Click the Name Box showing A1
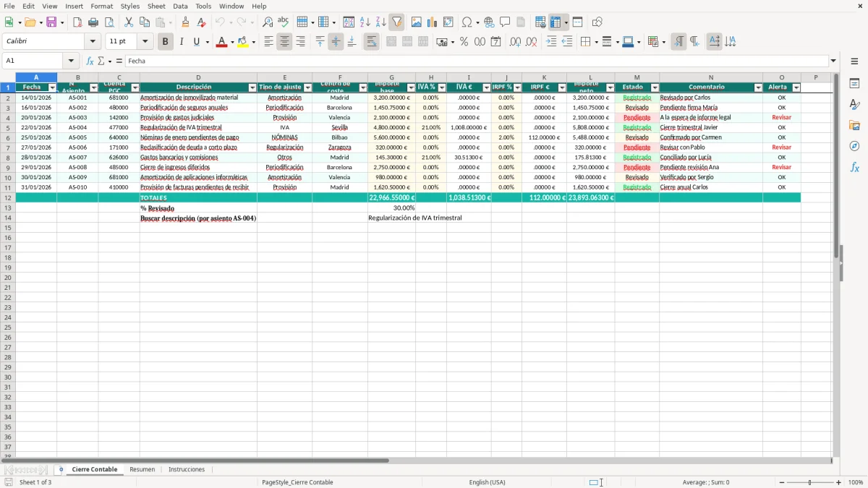The height and width of the screenshot is (488, 868). tap(33, 61)
